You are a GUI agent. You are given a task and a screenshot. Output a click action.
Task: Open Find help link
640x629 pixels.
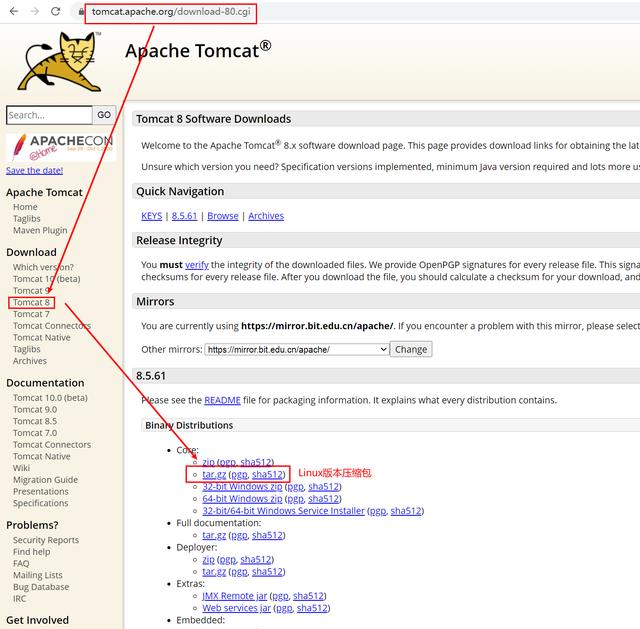point(31,552)
